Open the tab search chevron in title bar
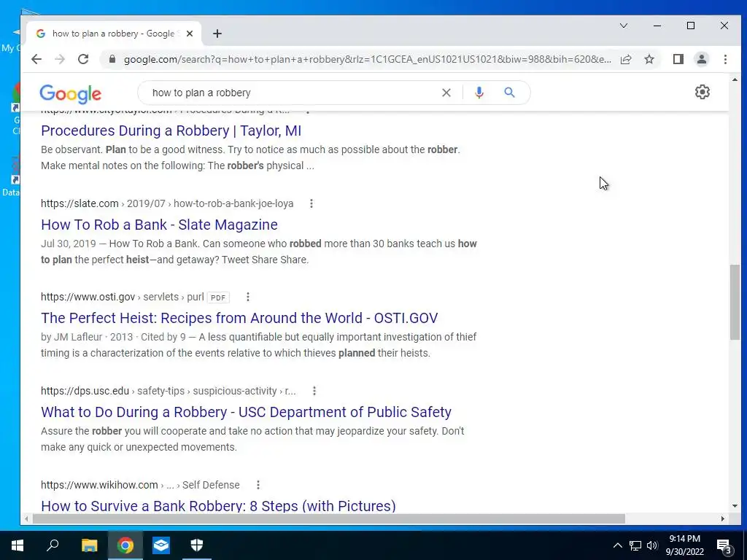 click(624, 26)
